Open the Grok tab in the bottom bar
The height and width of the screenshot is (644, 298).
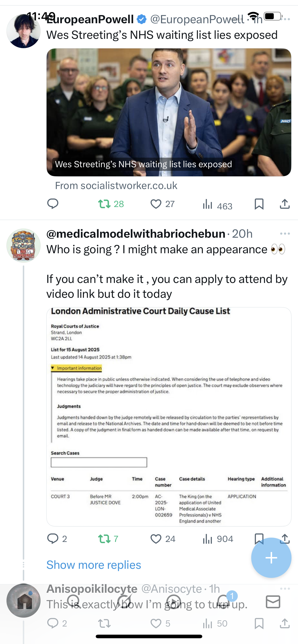click(x=124, y=602)
